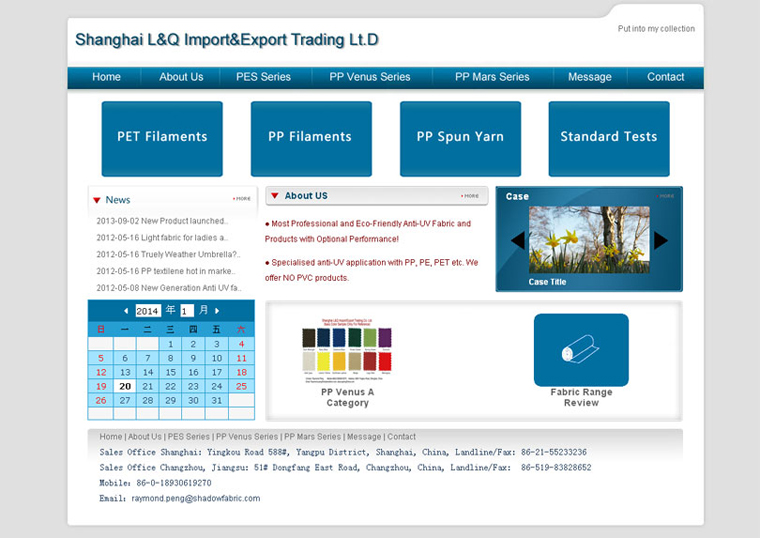Click the PP Spun Yarn button
The image size is (760, 538).
tap(460, 137)
